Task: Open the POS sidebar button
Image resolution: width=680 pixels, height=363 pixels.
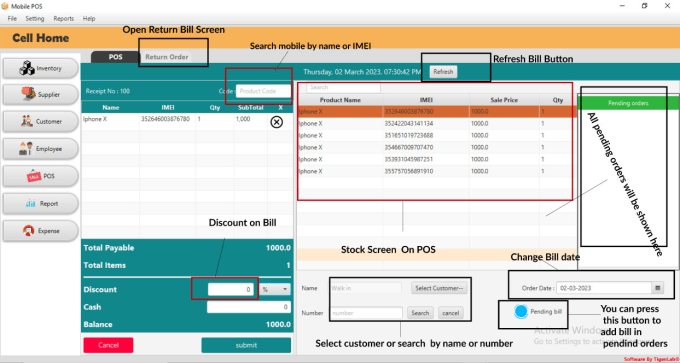Action: click(x=41, y=176)
